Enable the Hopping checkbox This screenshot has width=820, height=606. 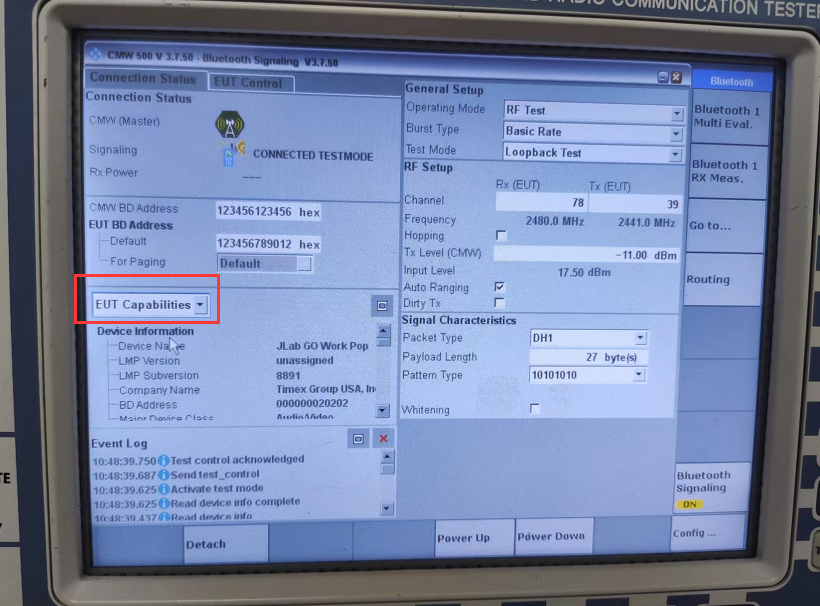(501, 235)
